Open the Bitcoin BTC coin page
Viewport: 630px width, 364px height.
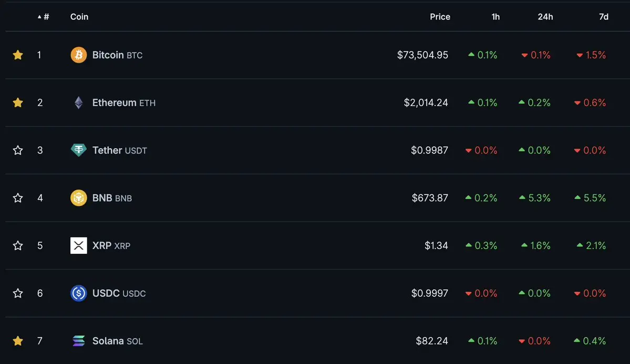coord(117,55)
